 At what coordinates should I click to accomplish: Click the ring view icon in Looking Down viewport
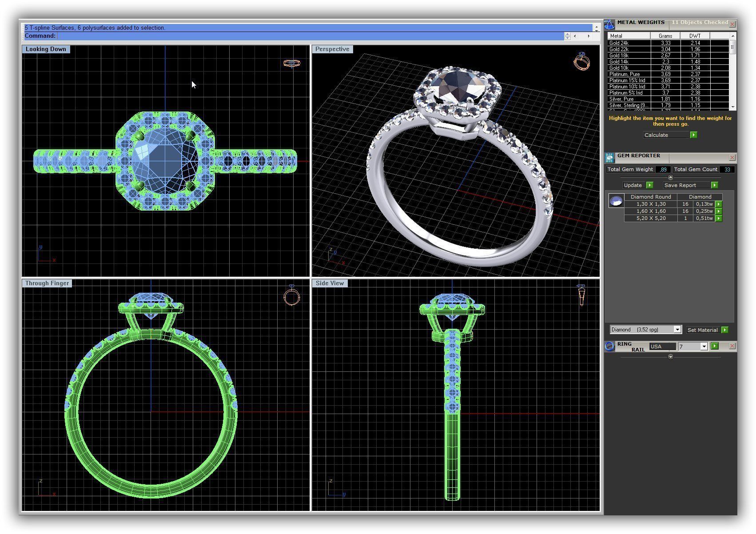pos(292,63)
